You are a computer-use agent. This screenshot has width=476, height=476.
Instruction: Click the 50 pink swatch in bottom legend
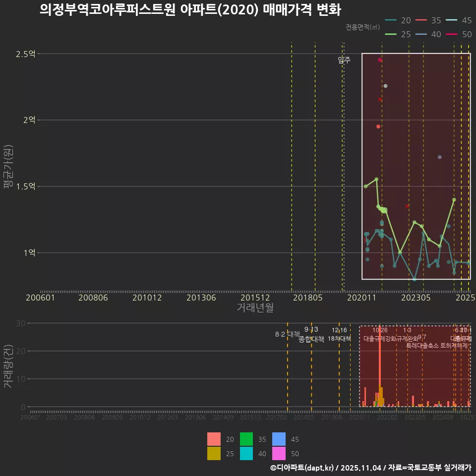(x=279, y=454)
